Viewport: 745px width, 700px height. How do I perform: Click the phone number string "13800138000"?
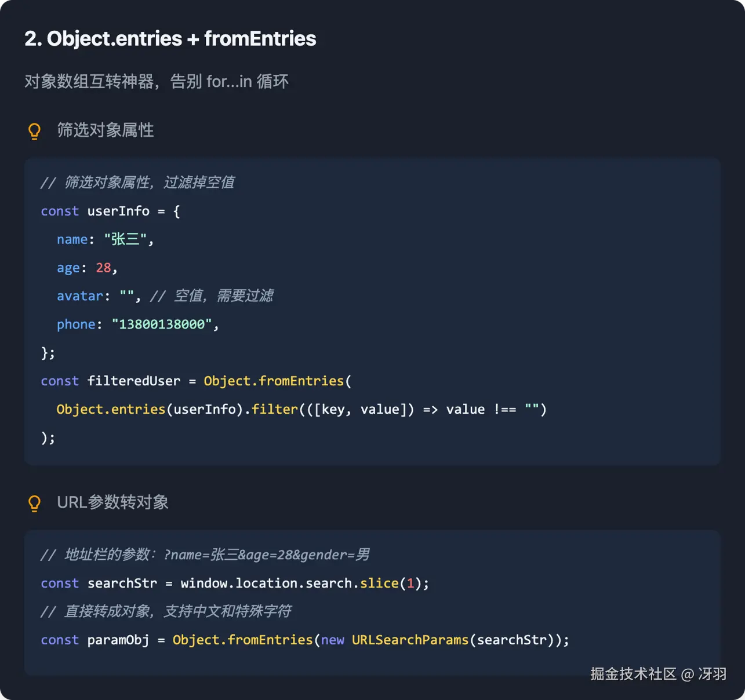[x=162, y=325]
